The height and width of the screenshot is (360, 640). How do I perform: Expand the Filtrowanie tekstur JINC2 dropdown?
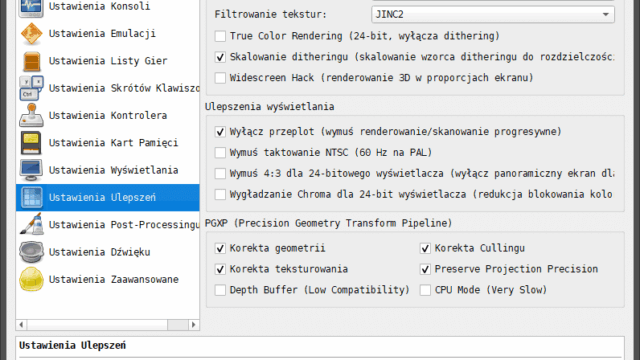(x=493, y=14)
